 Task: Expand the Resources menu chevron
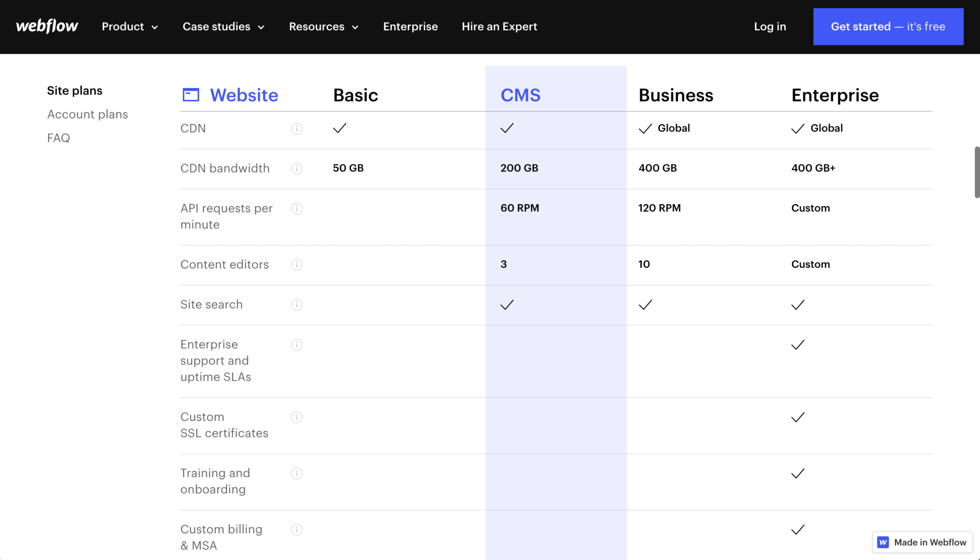click(x=355, y=27)
